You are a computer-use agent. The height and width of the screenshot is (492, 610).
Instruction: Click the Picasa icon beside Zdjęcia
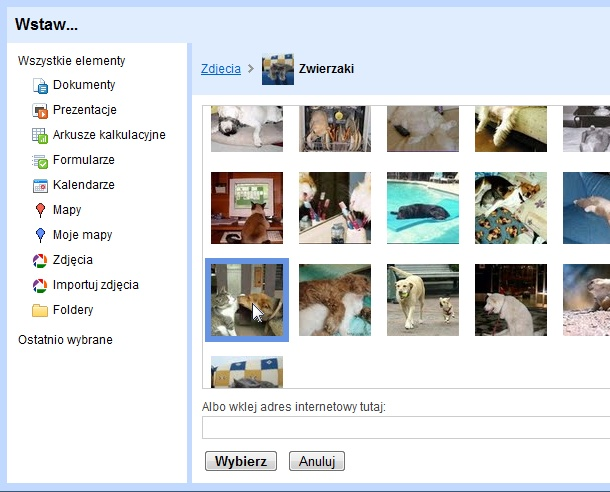pos(40,260)
